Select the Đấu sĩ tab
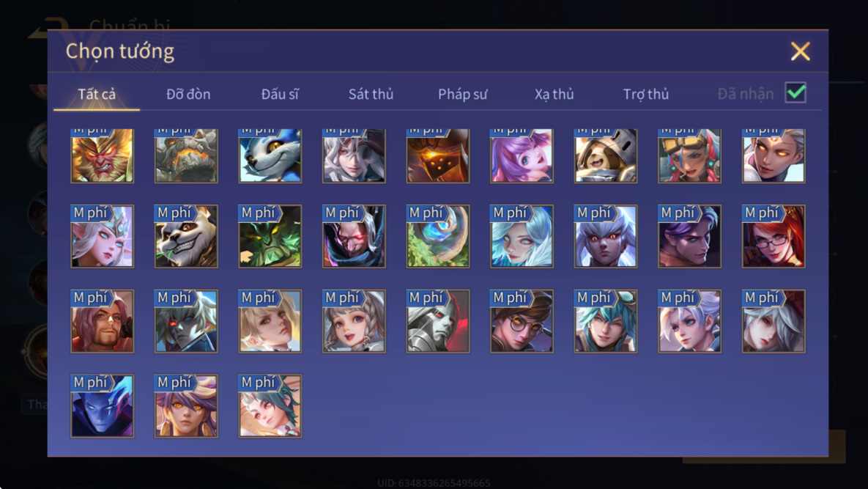The image size is (868, 489). pos(280,94)
